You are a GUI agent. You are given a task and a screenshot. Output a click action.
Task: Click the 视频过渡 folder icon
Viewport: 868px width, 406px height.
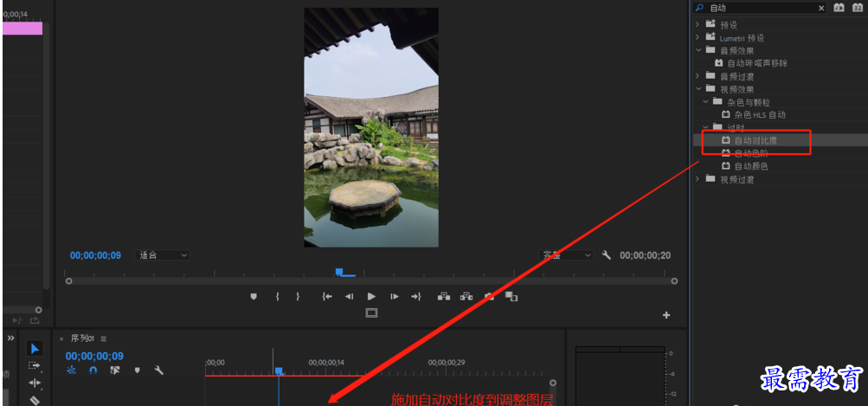[710, 179]
